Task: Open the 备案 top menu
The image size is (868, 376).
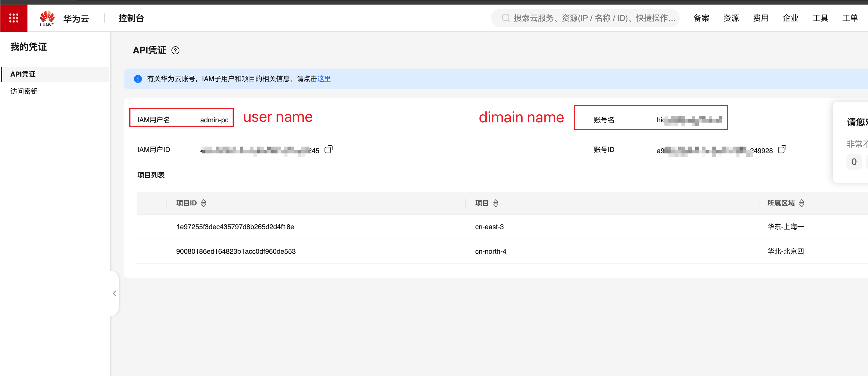Action: 701,18
